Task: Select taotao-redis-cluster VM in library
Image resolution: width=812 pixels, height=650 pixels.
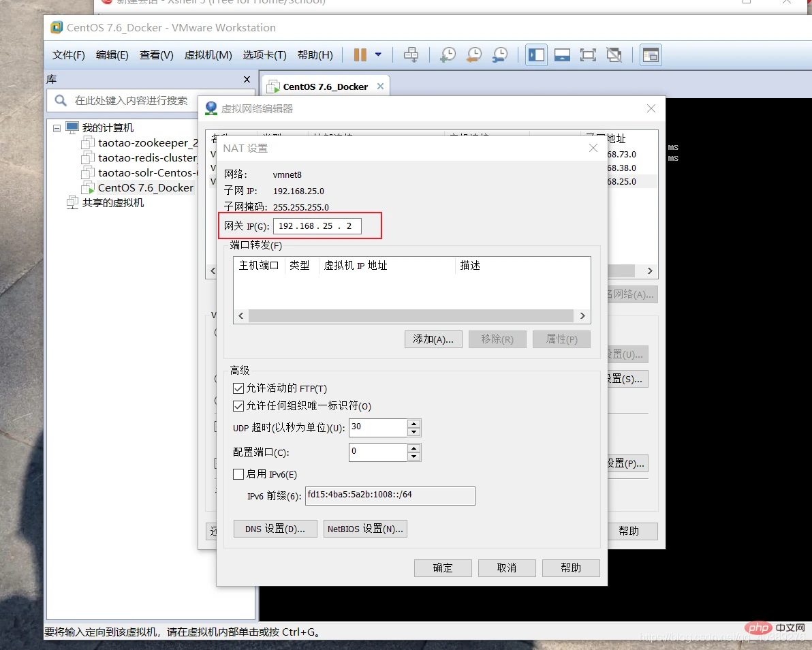Action: pyautogui.click(x=147, y=158)
